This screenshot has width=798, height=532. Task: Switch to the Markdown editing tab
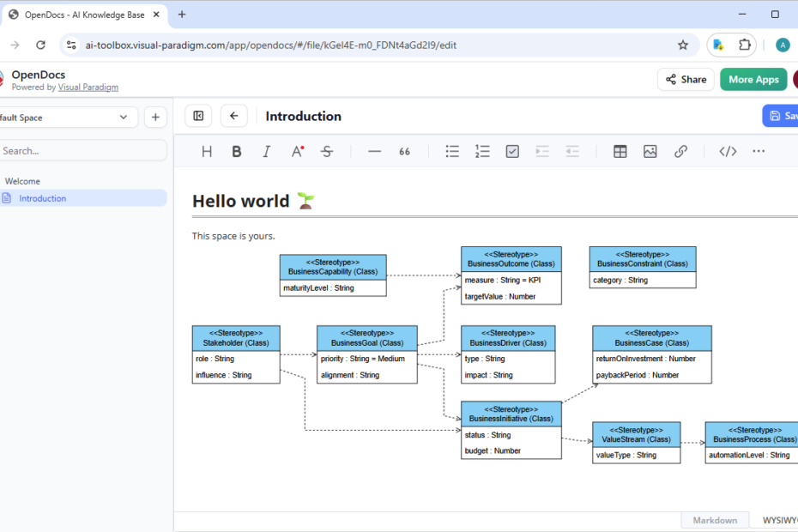[715, 520]
